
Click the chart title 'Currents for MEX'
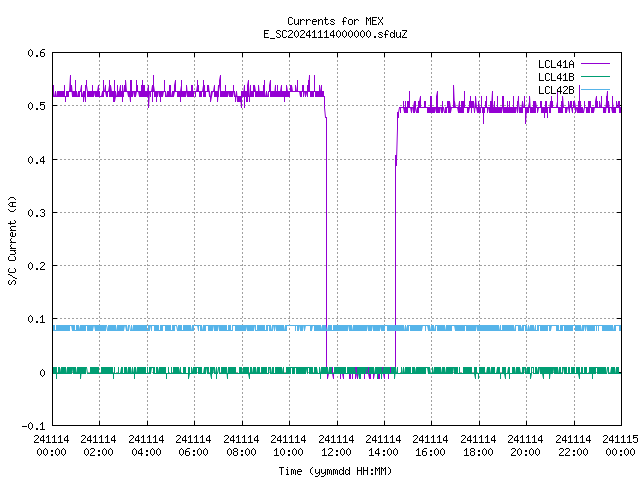tap(335, 21)
